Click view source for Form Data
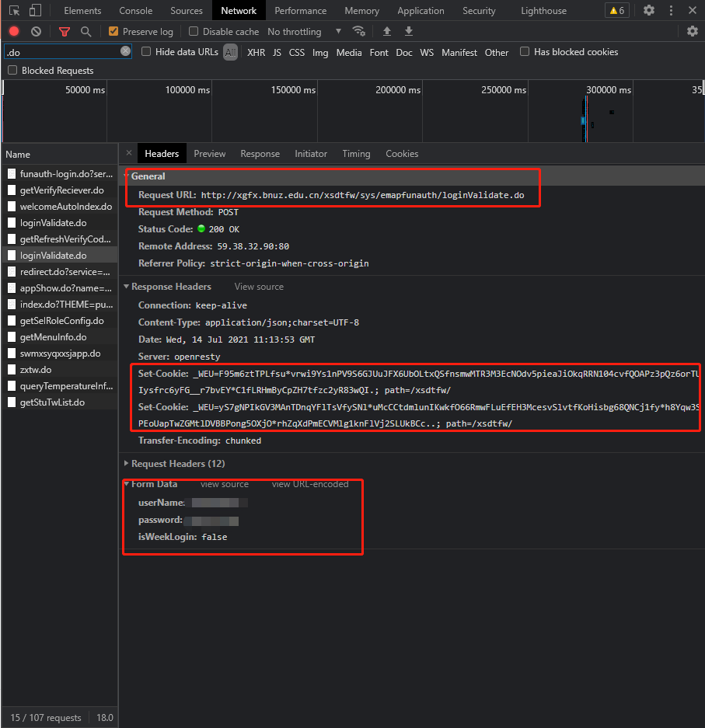This screenshot has width=705, height=728. pyautogui.click(x=225, y=484)
